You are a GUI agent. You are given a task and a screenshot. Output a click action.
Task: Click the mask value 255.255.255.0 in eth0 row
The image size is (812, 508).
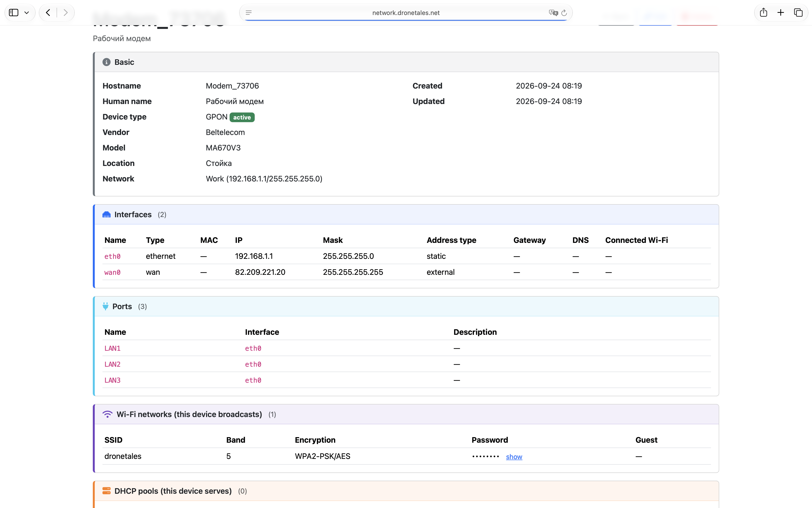coord(348,256)
